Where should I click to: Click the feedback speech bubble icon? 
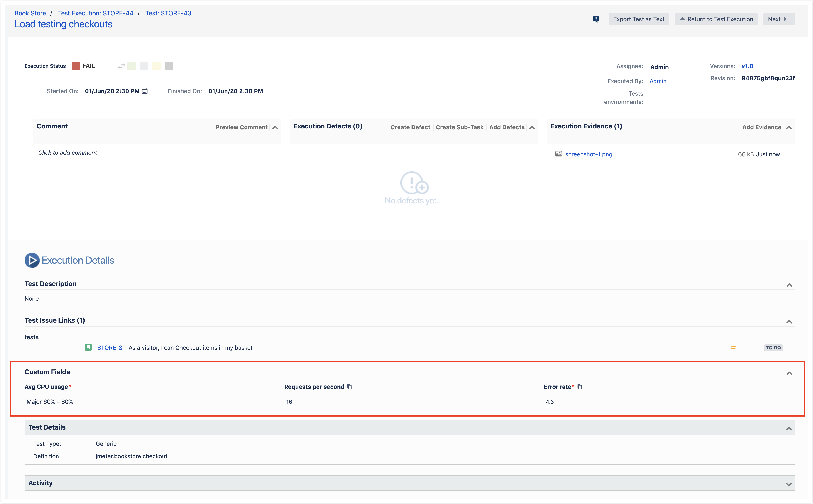595,19
